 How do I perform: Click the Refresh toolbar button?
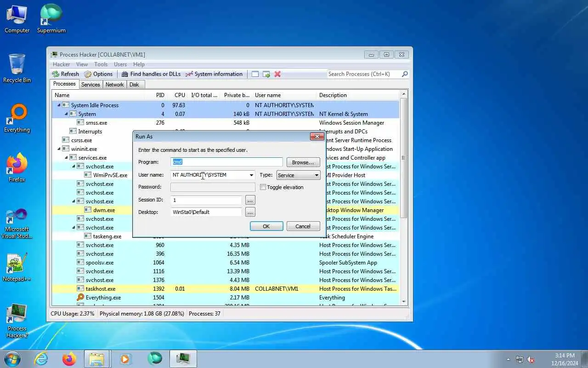pos(65,74)
